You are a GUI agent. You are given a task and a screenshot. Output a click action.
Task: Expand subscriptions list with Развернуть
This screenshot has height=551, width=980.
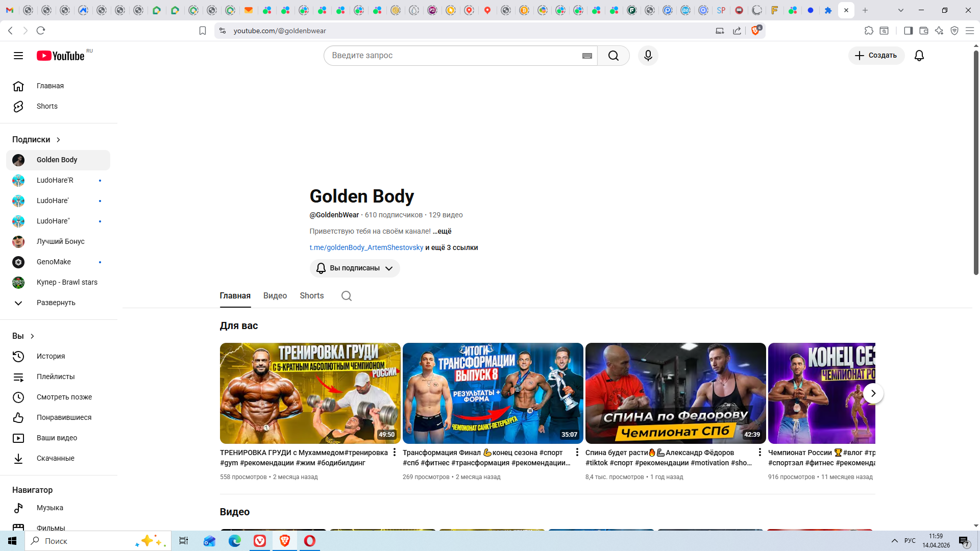click(x=56, y=303)
